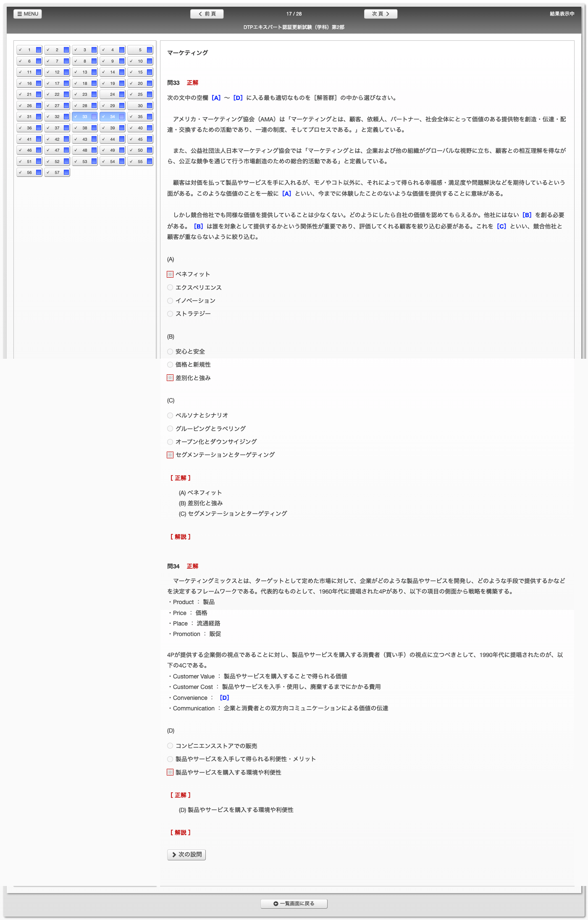The image size is (588, 920).
Task: Return to list via 一覧画面に戻る
Action: [x=294, y=904]
